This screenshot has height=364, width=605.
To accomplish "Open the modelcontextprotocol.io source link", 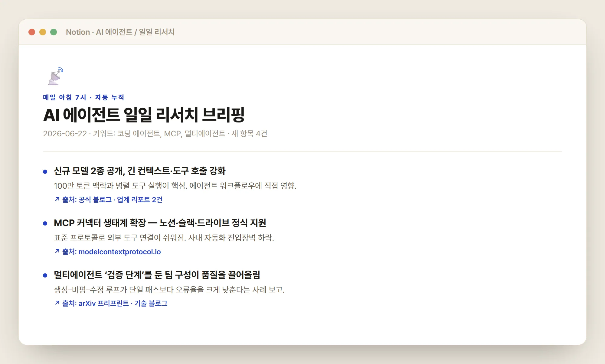I will tap(108, 252).
